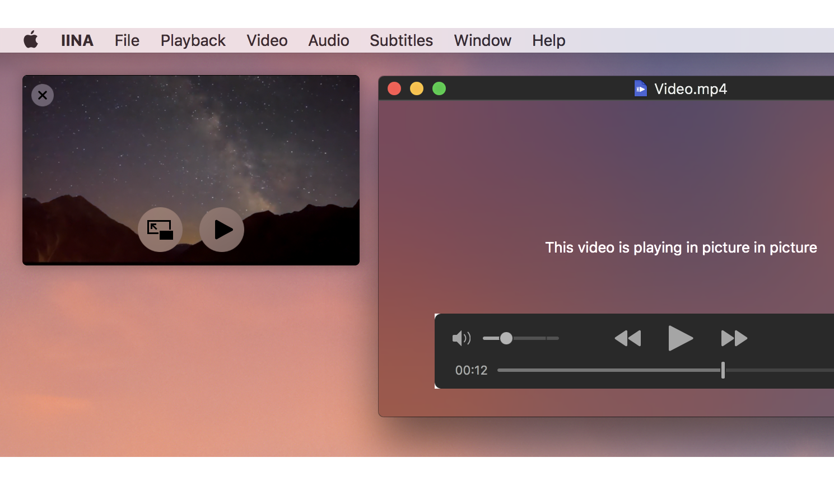Open the Video menu
The image size is (834, 504).
267,40
